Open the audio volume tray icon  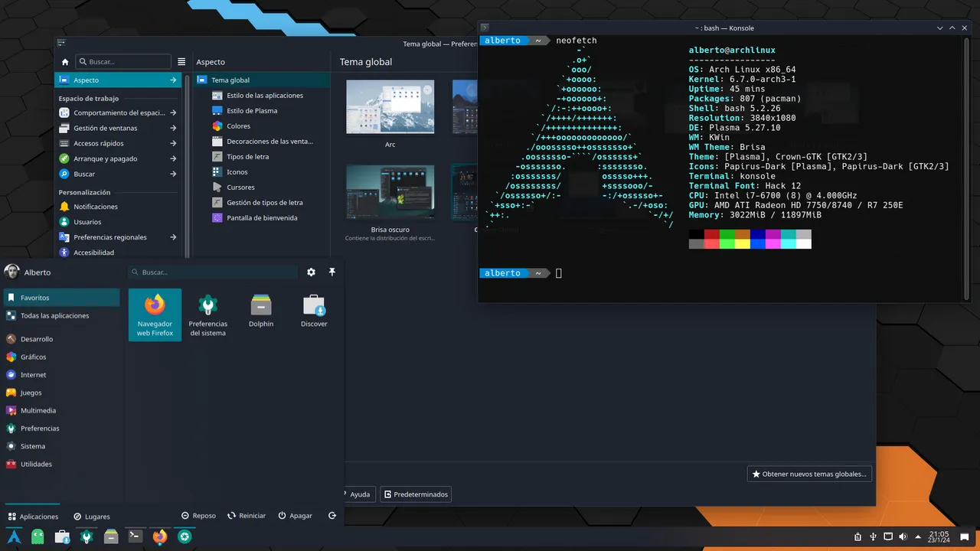tap(903, 537)
